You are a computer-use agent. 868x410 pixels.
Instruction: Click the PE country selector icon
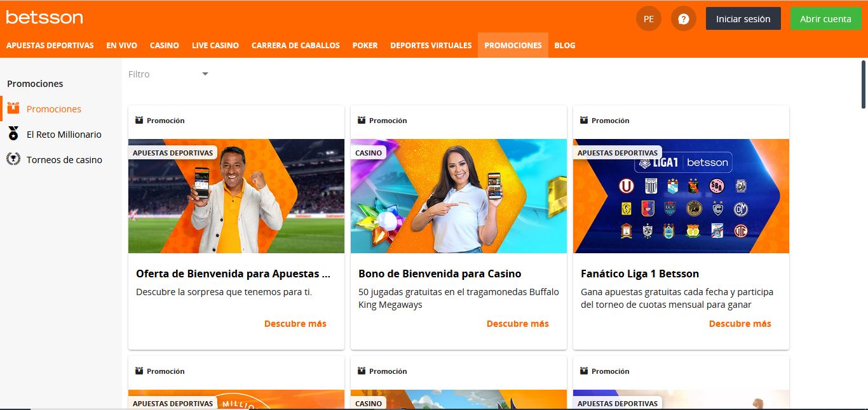[x=649, y=19]
